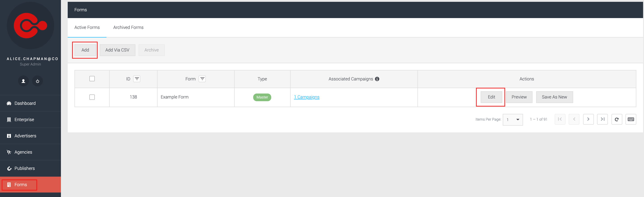
Task: Click the Add button
Action: 85,50
